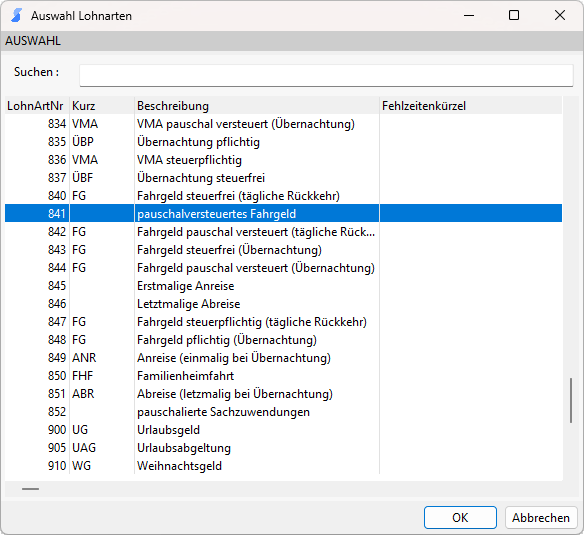
Task: Click the vertical scrollbar thumb
Action: 571,401
